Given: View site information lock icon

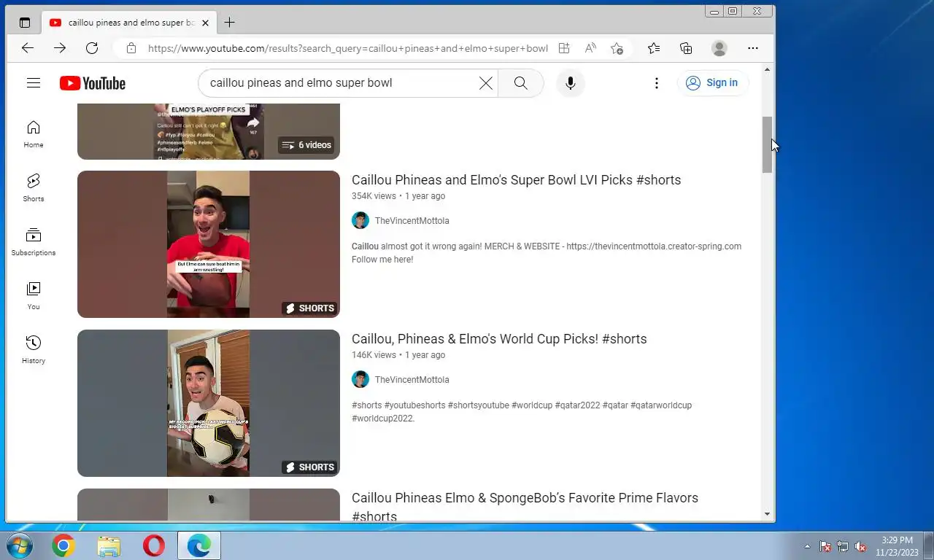Looking at the screenshot, I should (131, 48).
